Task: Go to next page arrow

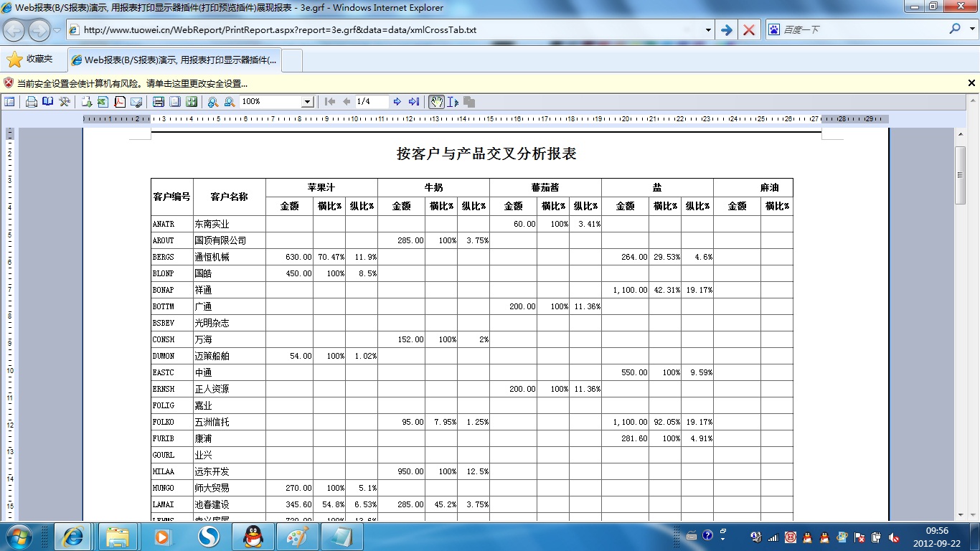Action: click(x=397, y=102)
